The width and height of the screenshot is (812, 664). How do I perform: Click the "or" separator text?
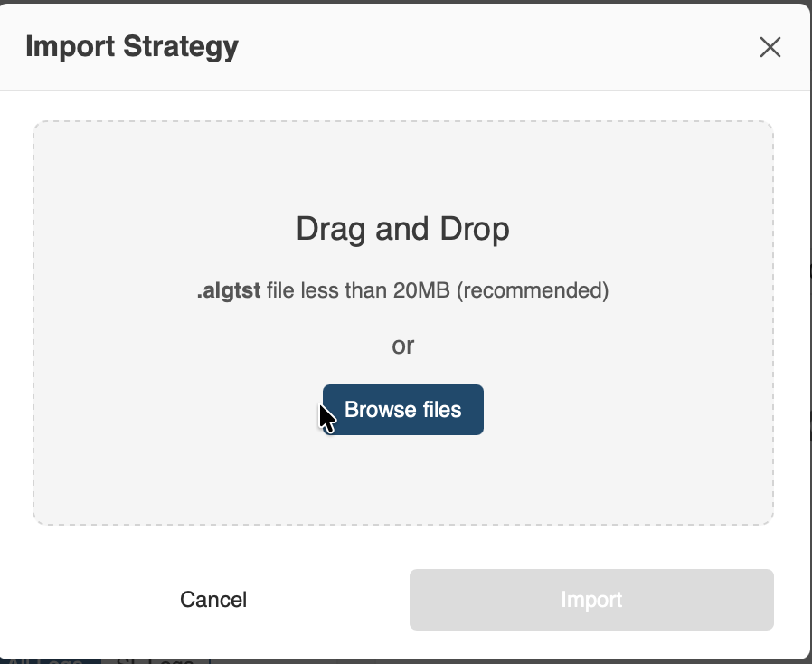[x=402, y=346]
